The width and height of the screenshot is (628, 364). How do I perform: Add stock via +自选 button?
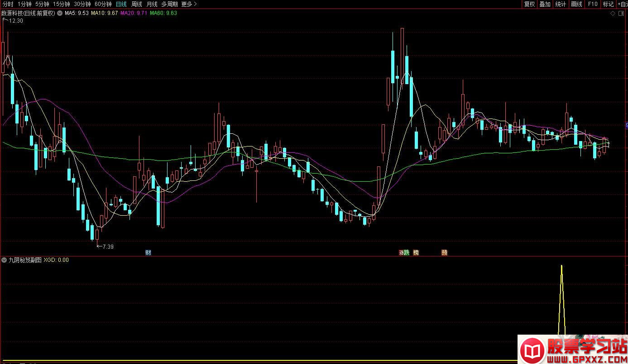click(x=622, y=4)
